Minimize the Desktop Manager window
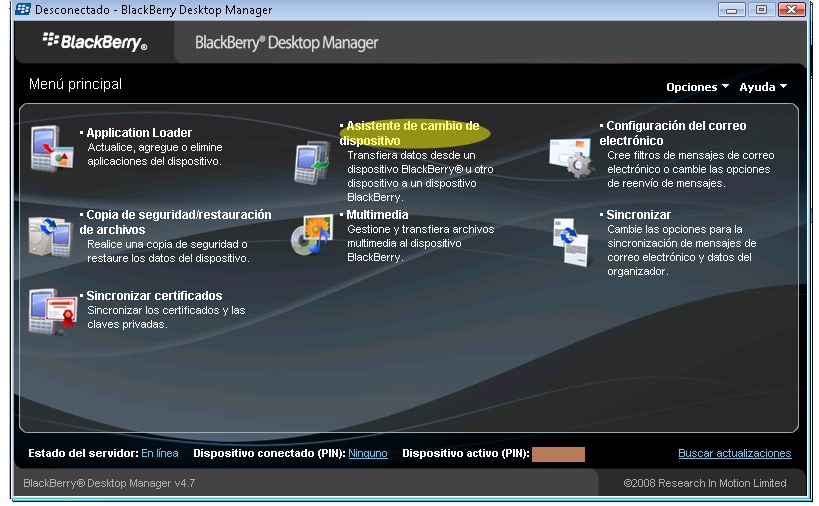 [x=731, y=10]
